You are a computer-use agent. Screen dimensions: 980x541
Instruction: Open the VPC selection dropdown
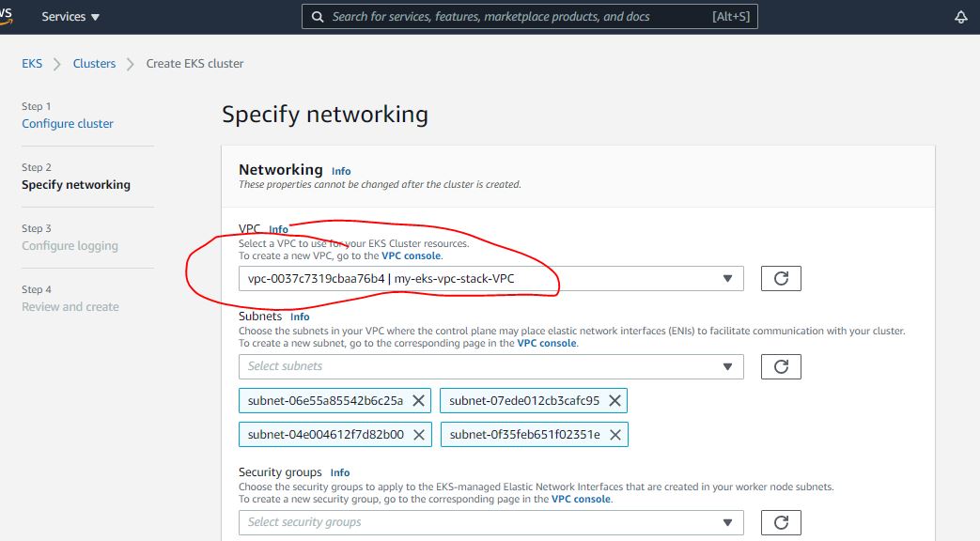pos(490,278)
